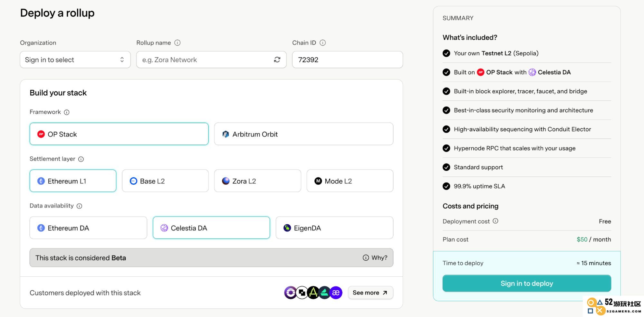Choose Ethereum L1 settlement layer

tap(73, 181)
